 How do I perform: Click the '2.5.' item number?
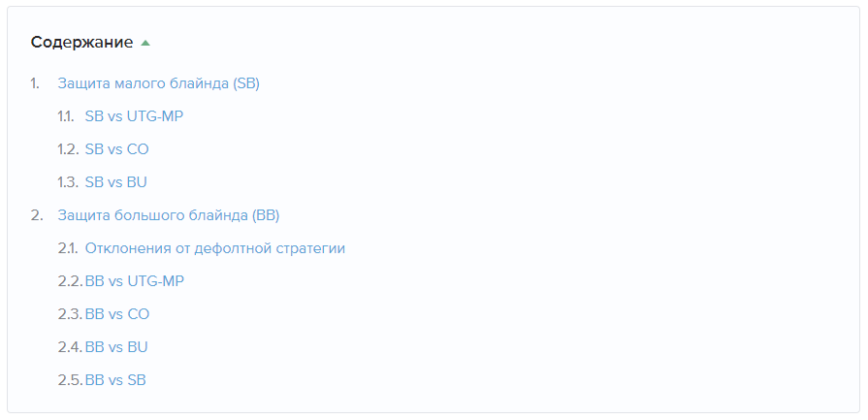click(70, 380)
